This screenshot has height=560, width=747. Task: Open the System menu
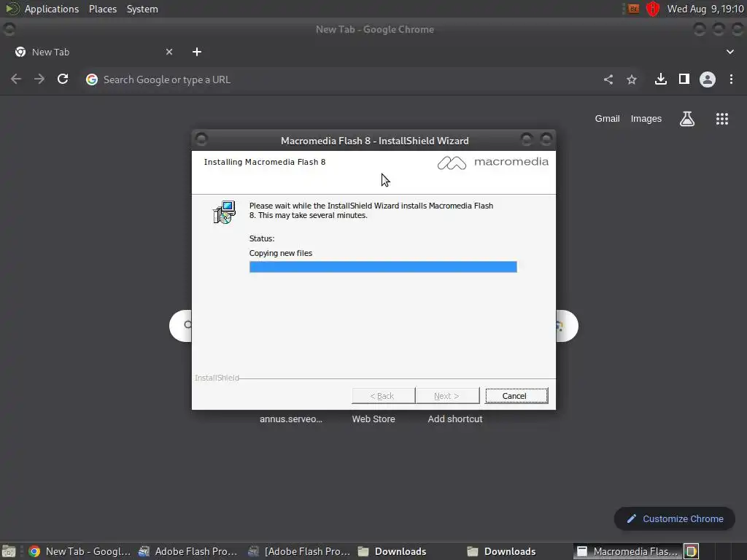coord(142,9)
